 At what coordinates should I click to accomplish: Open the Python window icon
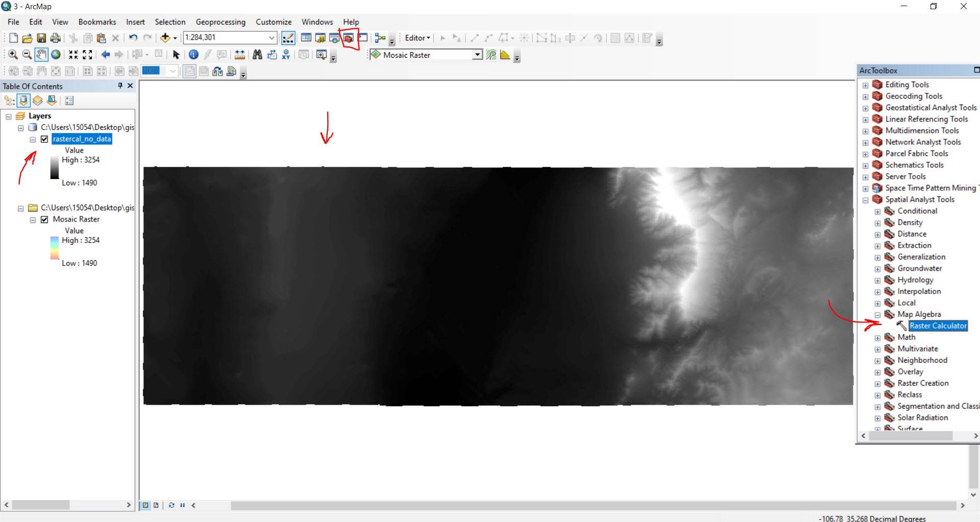point(363,38)
